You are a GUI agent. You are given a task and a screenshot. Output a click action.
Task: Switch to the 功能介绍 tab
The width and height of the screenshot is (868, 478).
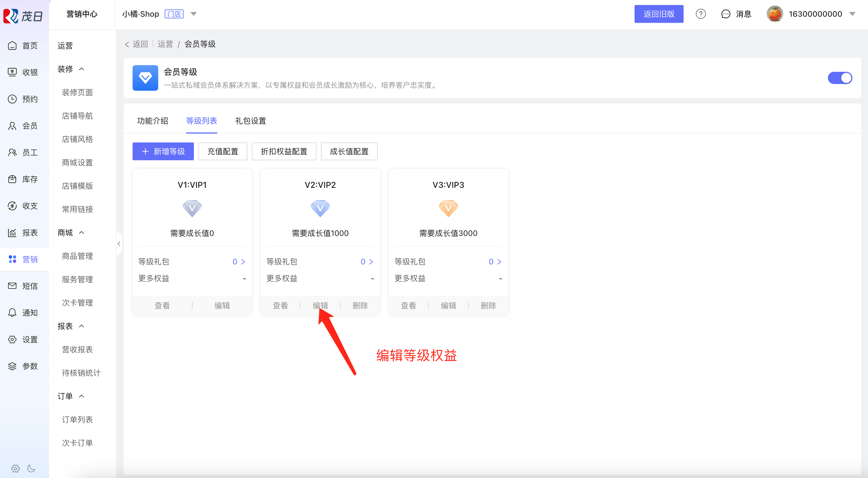tap(152, 121)
